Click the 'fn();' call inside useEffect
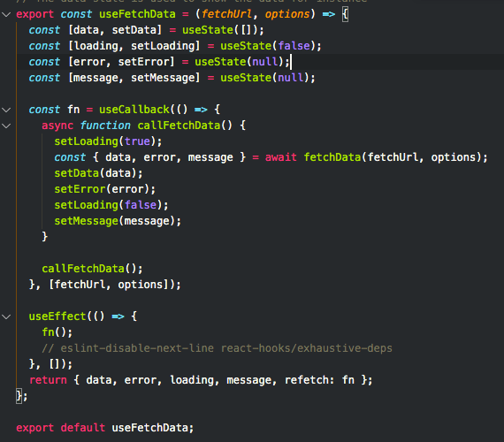 (x=57, y=332)
